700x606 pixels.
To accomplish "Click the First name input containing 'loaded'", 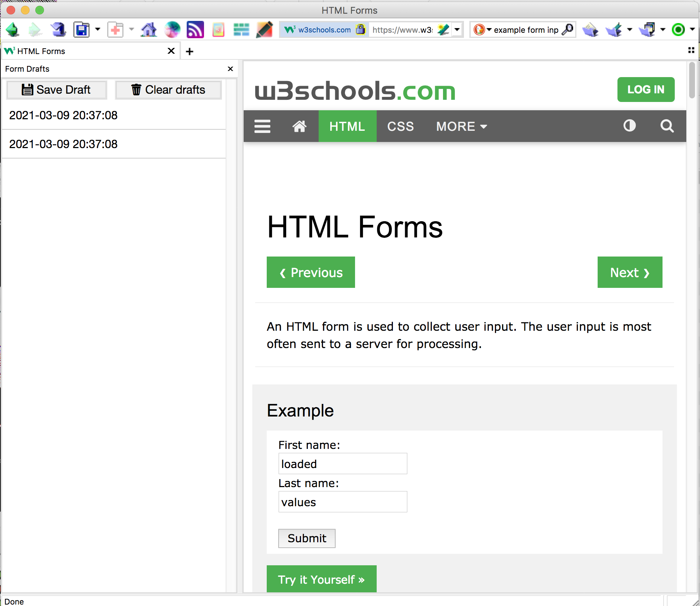I will pyautogui.click(x=343, y=464).
